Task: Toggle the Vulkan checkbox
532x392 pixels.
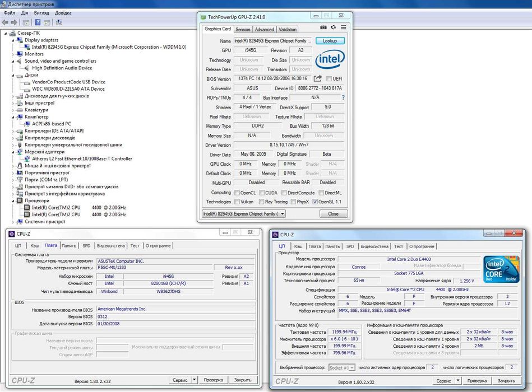Action: point(237,202)
